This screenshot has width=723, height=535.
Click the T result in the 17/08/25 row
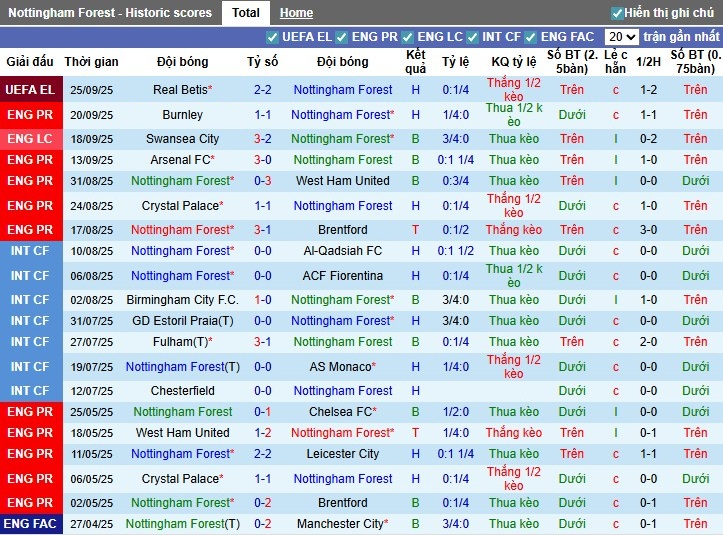point(415,230)
